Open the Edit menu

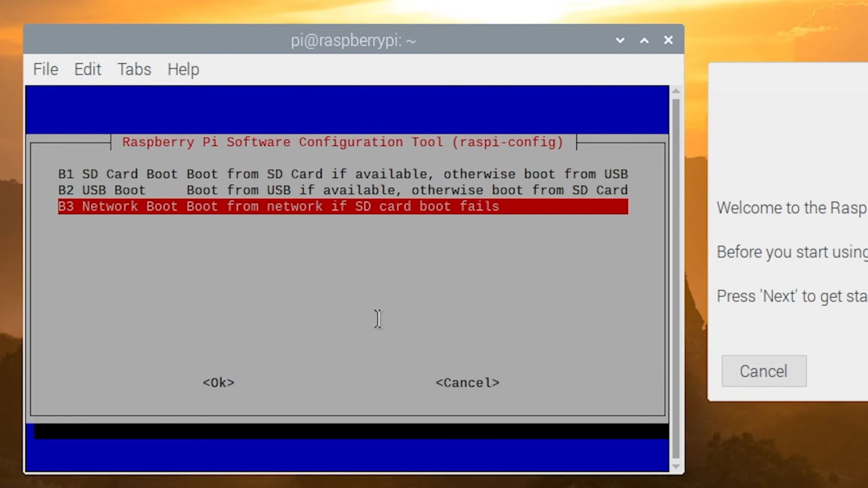tap(87, 69)
